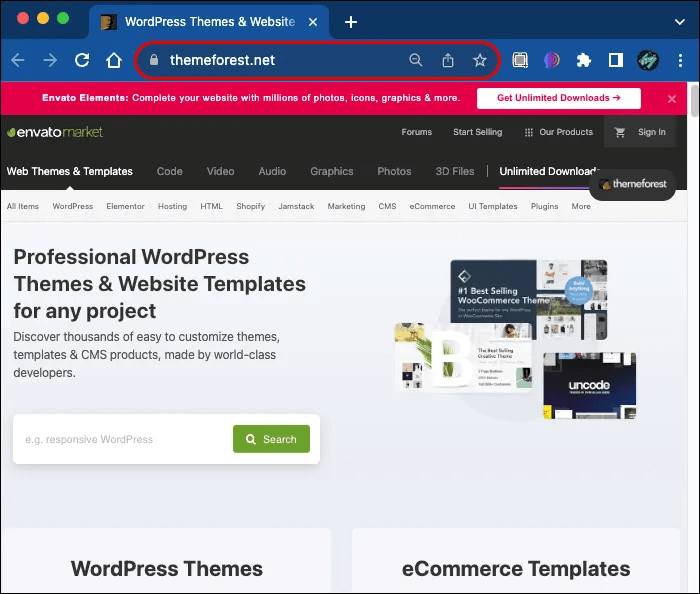Screen dimensions: 700x594
Task: Select the Graphics category
Action: click(332, 171)
